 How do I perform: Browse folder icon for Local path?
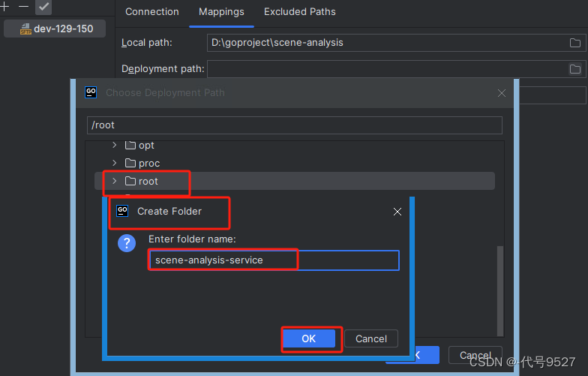coord(574,43)
